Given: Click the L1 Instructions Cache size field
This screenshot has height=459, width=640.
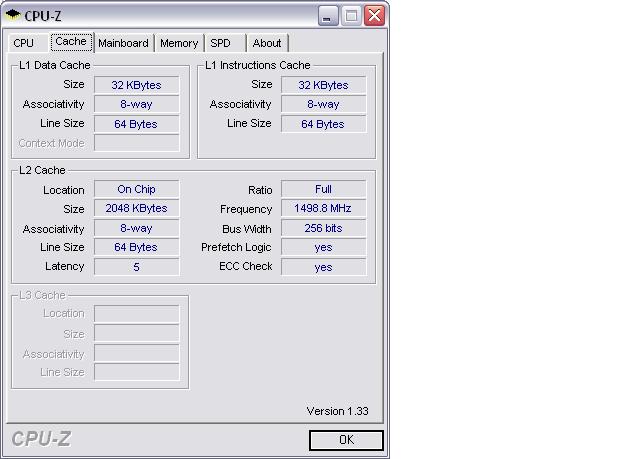Looking at the screenshot, I should pyautogui.click(x=323, y=85).
